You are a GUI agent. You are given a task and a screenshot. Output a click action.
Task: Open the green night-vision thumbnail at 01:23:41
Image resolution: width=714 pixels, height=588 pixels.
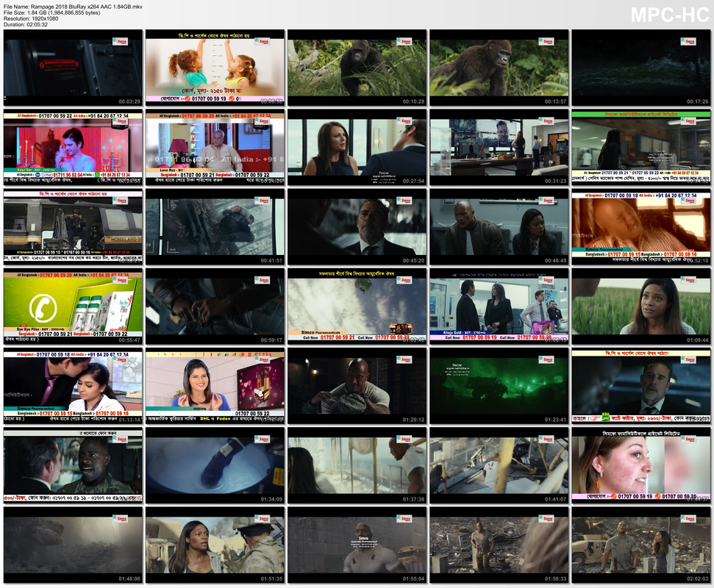pos(499,386)
